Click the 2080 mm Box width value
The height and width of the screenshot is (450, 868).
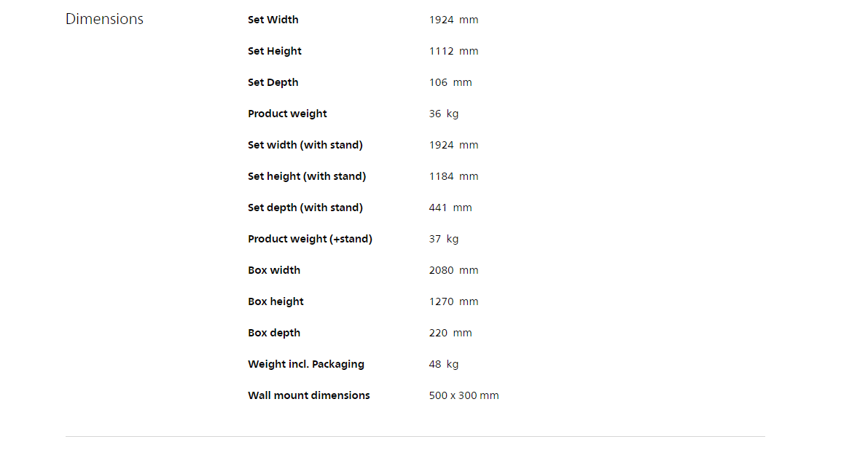tap(453, 270)
